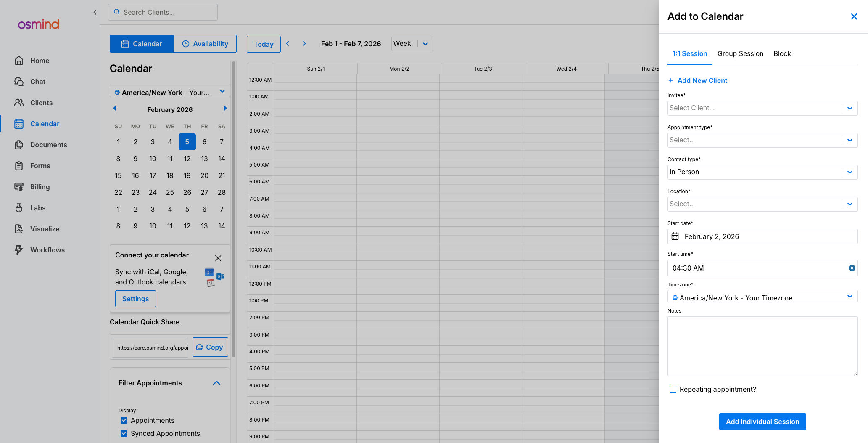868x443 pixels.
Task: Go to the next week arrow
Action: 304,44
